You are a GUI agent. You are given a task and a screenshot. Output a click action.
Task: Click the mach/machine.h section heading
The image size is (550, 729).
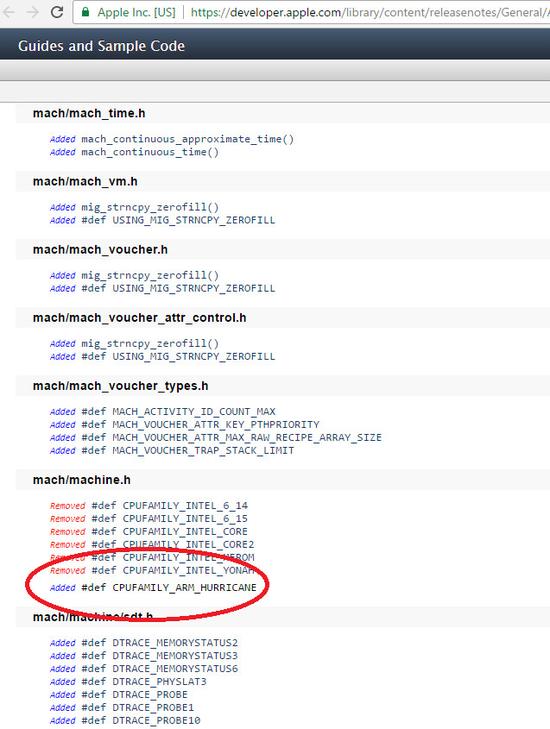pos(81,480)
